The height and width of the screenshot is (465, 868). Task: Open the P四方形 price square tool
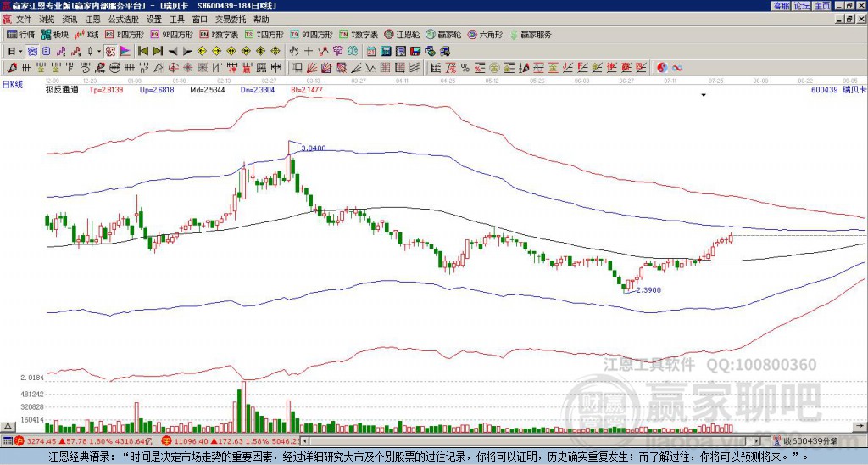pyautogui.click(x=125, y=34)
